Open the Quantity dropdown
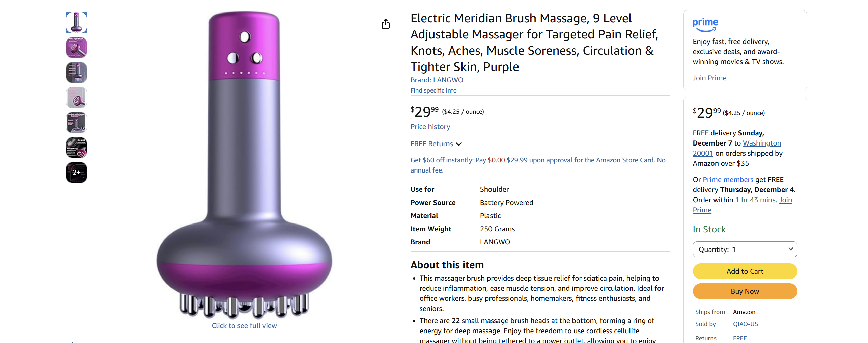The height and width of the screenshot is (343, 868). [x=745, y=249]
